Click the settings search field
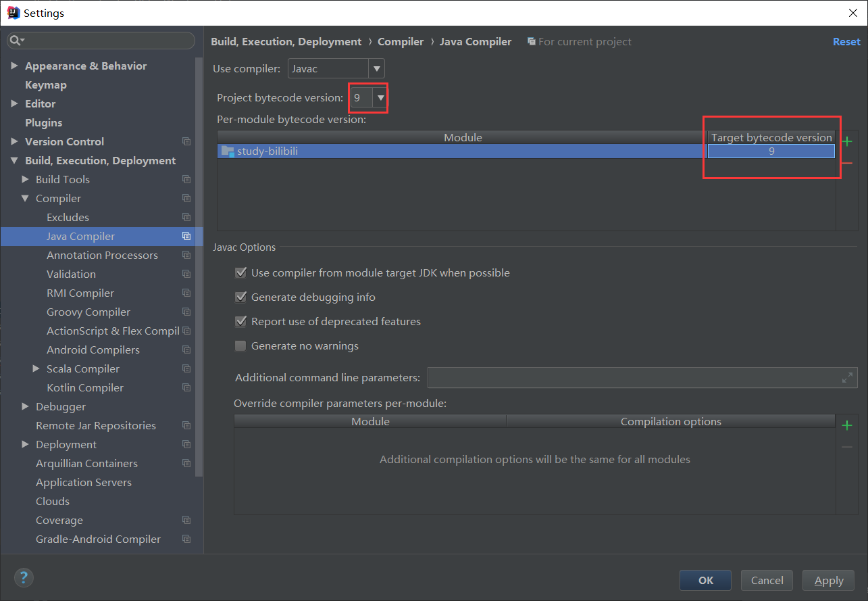This screenshot has height=601, width=868. click(101, 41)
